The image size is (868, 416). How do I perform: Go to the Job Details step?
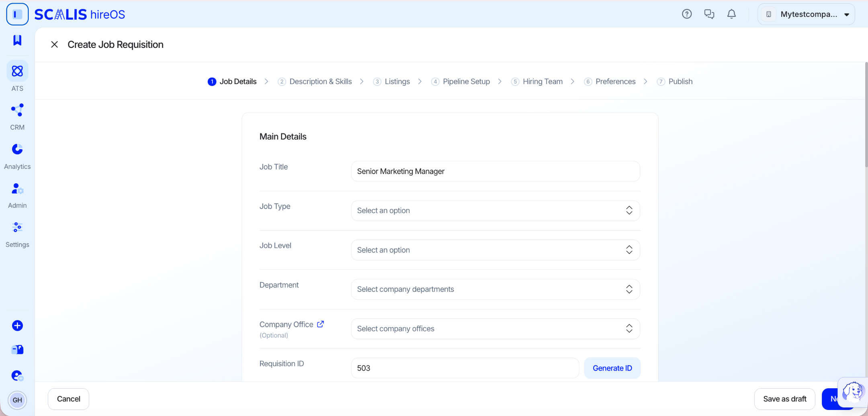tap(232, 82)
